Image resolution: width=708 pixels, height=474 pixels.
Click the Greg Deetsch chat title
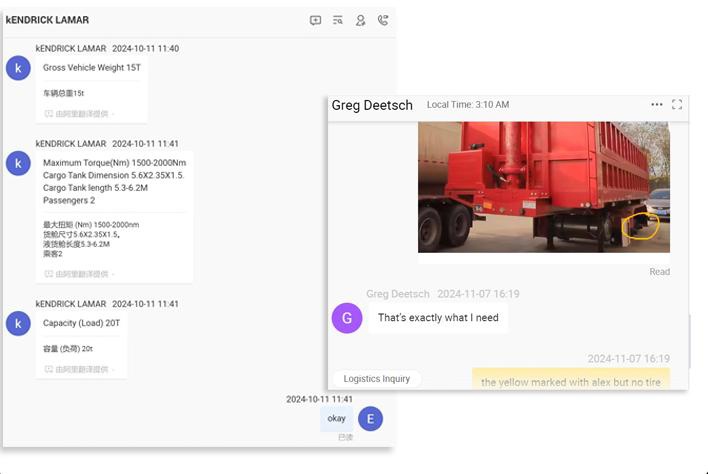pyautogui.click(x=372, y=105)
